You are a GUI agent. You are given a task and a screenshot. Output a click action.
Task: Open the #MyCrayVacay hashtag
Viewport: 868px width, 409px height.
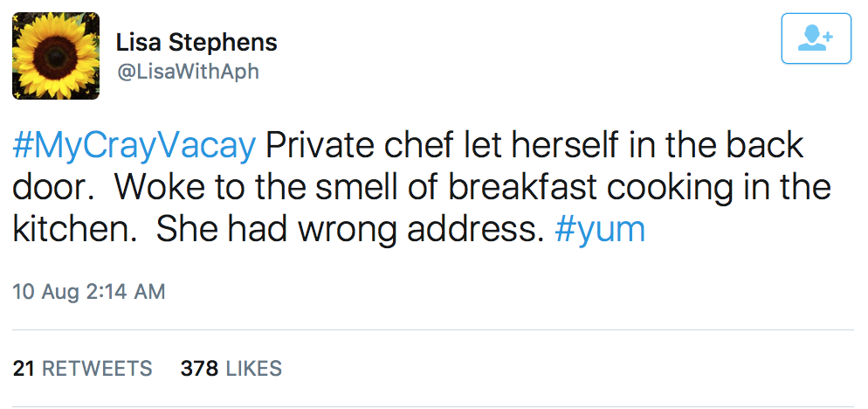(x=134, y=145)
